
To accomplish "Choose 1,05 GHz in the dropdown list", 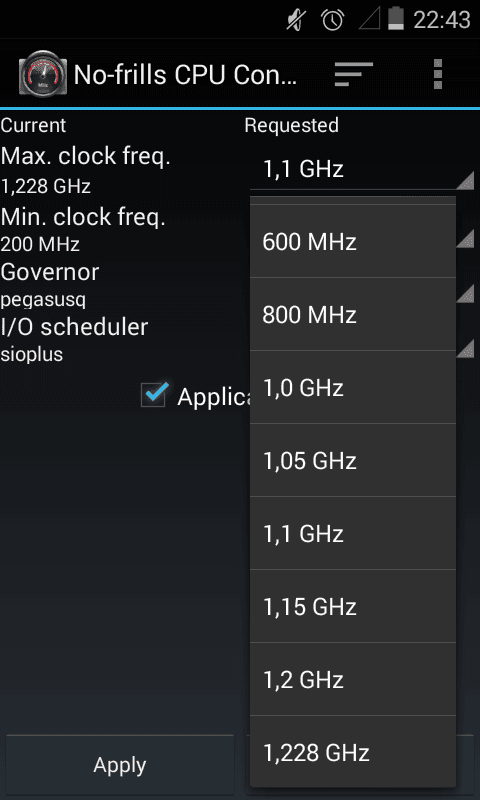I will pyautogui.click(x=353, y=460).
